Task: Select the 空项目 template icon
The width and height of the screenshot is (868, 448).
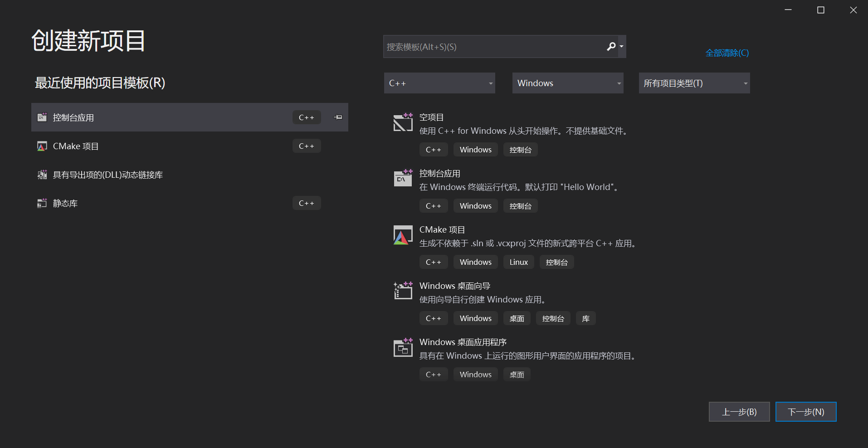Action: tap(403, 122)
